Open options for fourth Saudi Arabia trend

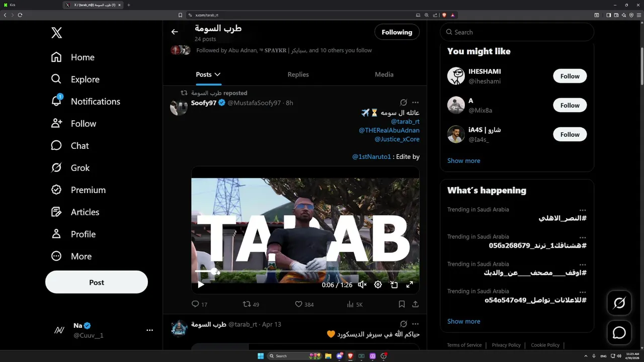[x=583, y=292]
